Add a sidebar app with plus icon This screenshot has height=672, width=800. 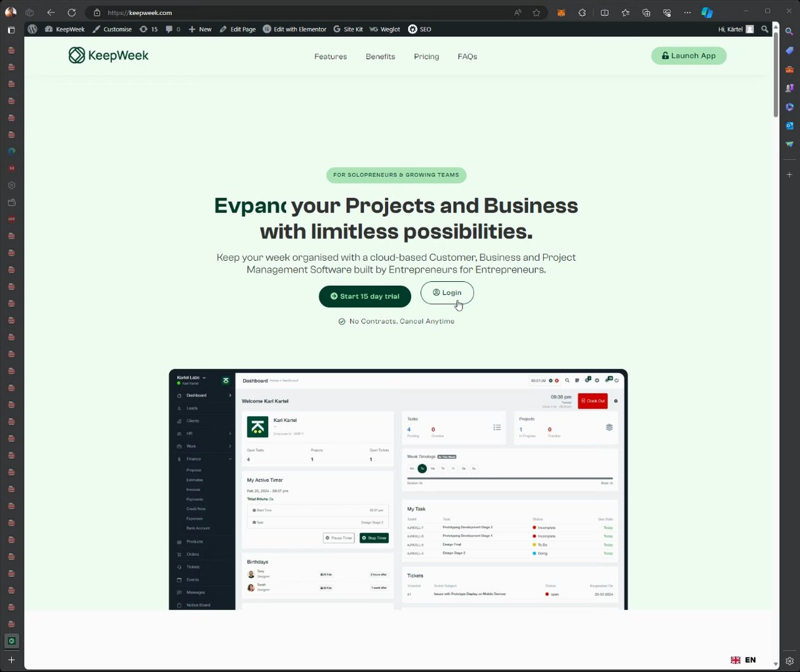tap(789, 174)
